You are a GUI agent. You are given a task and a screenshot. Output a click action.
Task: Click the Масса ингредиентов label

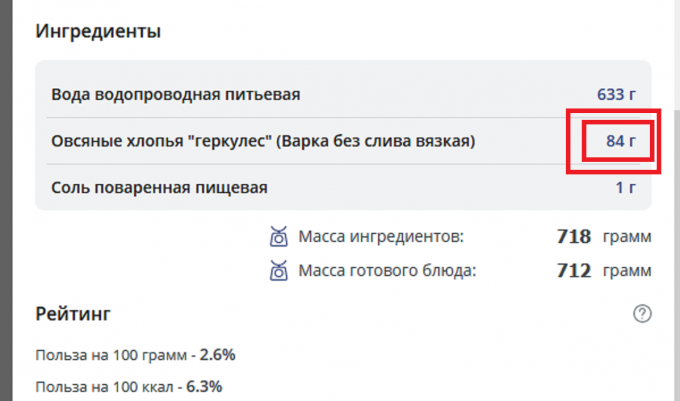pos(381,237)
